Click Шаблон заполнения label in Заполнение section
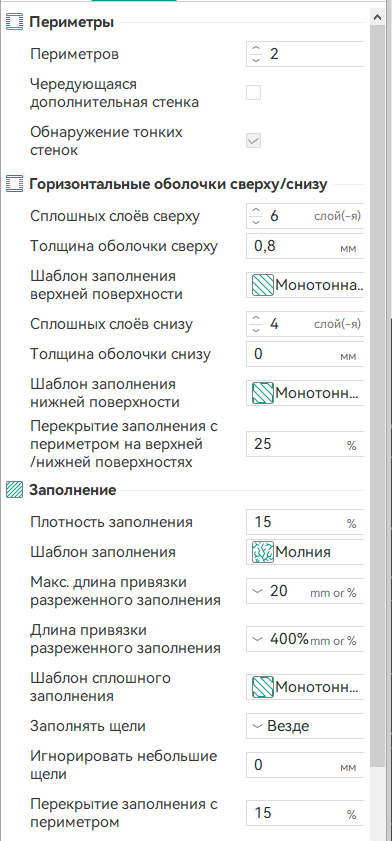The image size is (392, 841). point(103,552)
